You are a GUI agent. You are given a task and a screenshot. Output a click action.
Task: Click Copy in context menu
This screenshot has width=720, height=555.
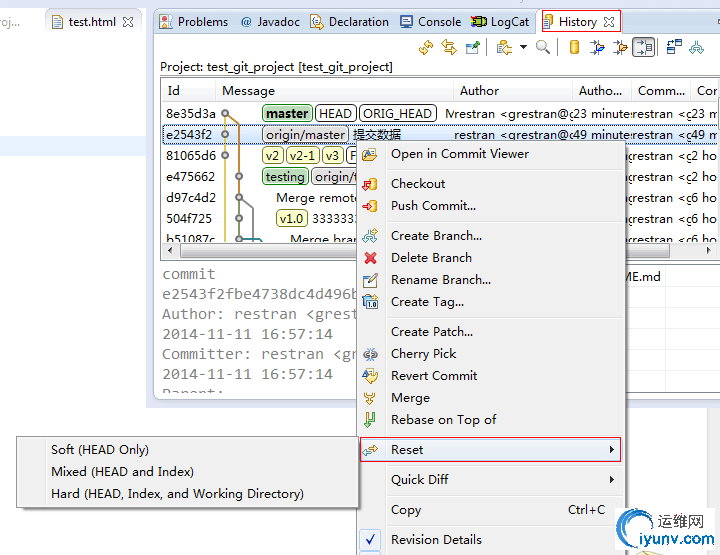point(492,510)
